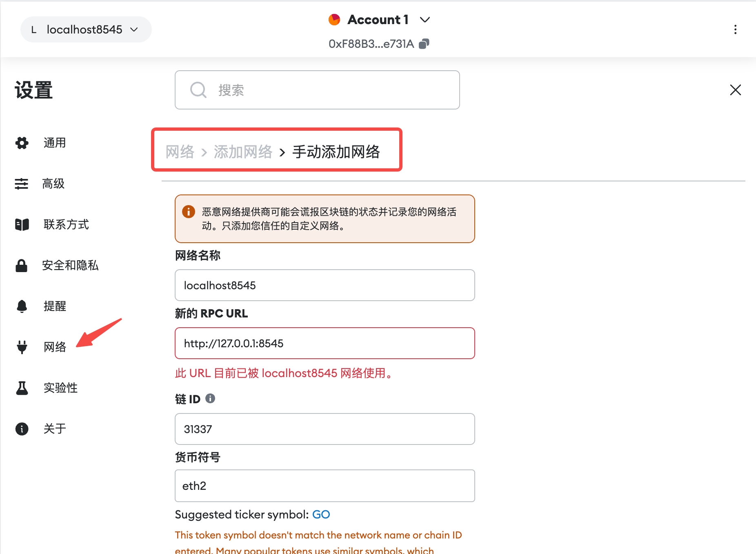Select the 网络 (Networks) sidebar item

55,347
